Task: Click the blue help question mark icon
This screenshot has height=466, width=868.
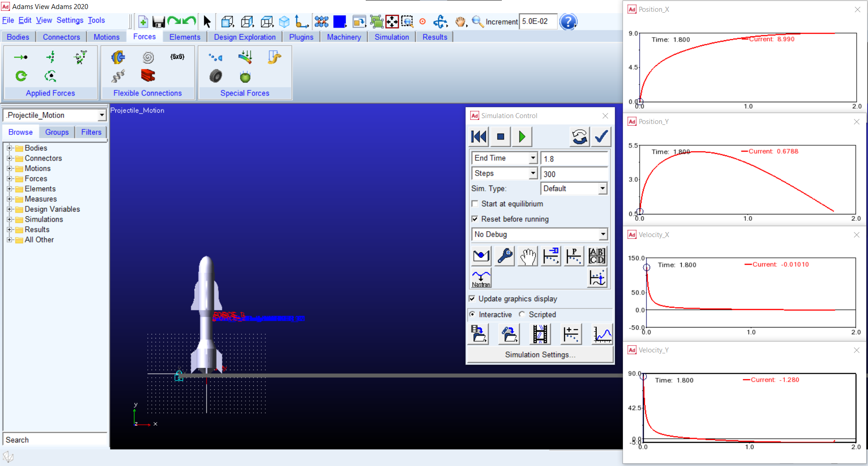Action: 568,22
